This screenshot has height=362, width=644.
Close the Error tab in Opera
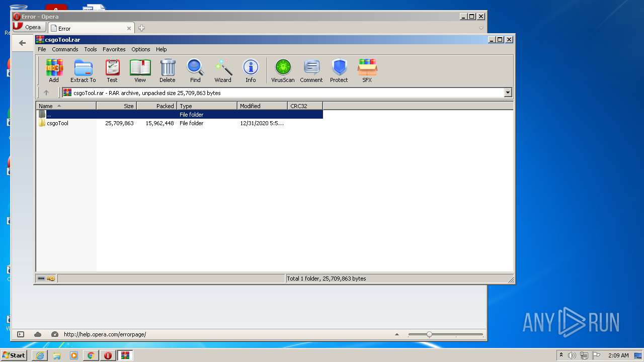click(129, 28)
